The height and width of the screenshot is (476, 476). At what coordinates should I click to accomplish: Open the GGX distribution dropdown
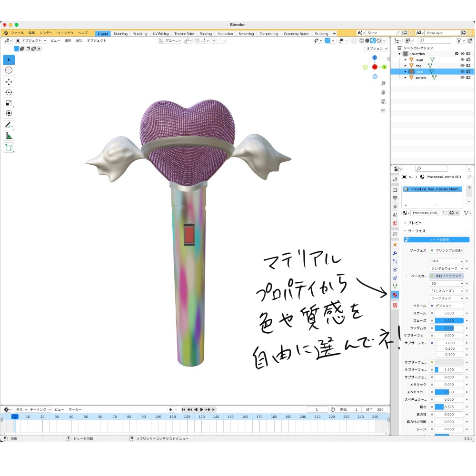pyautogui.click(x=445, y=261)
